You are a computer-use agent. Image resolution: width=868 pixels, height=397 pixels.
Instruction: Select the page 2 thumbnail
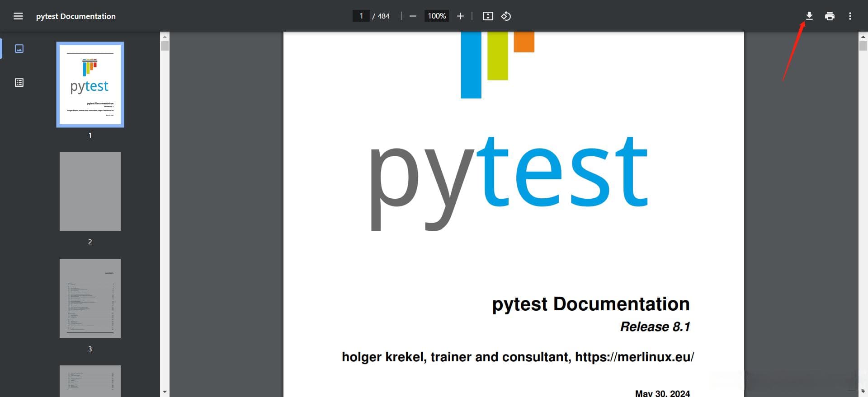(x=90, y=191)
